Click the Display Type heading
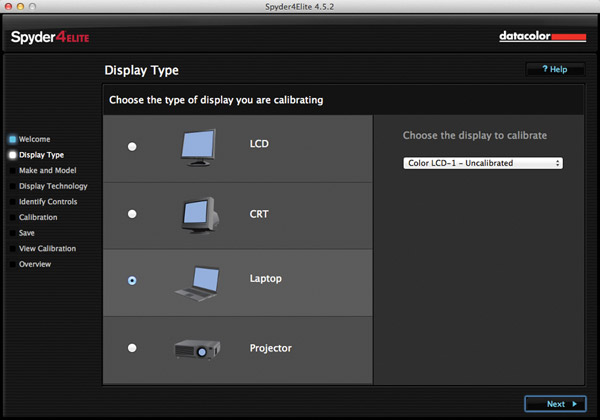Screen dimensions: 600x420 click(142, 70)
